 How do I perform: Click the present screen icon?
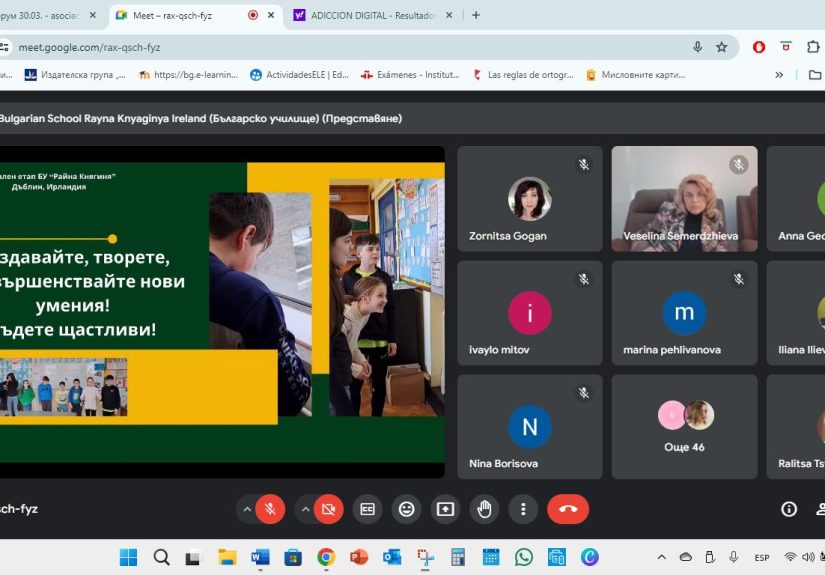tap(445, 509)
